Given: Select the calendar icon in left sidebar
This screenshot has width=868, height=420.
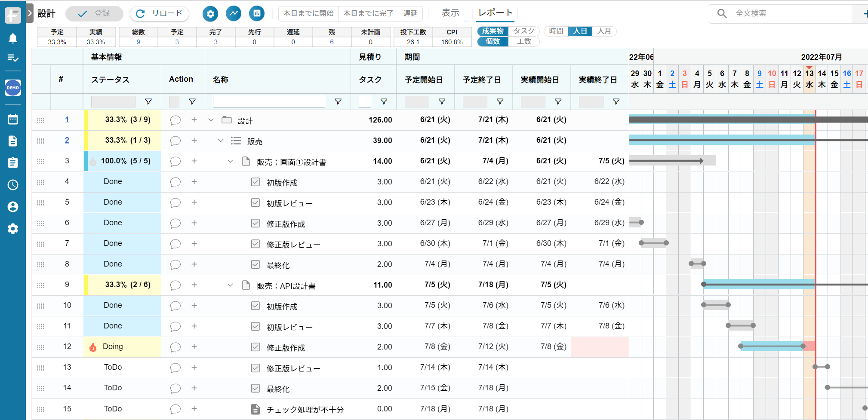Looking at the screenshot, I should [x=13, y=119].
